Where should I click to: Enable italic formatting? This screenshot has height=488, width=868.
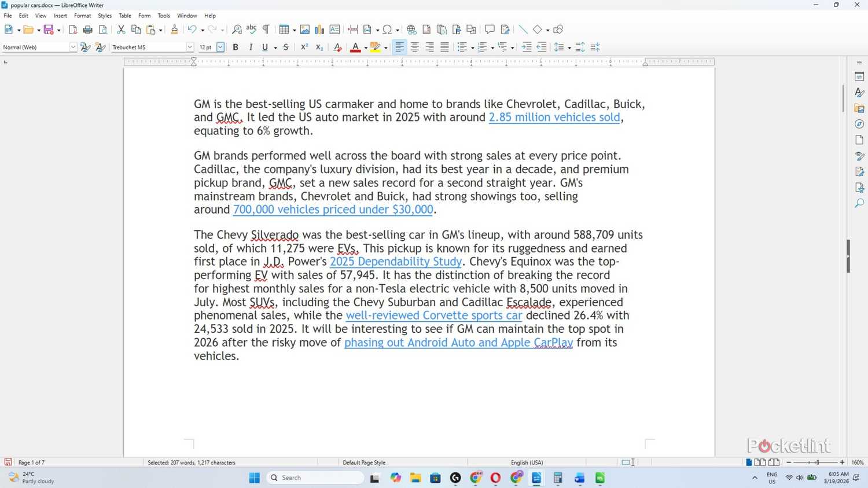click(250, 47)
